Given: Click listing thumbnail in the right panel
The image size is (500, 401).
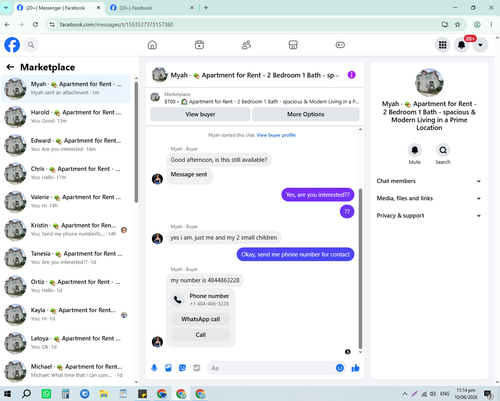Looking at the screenshot, I should tap(429, 82).
